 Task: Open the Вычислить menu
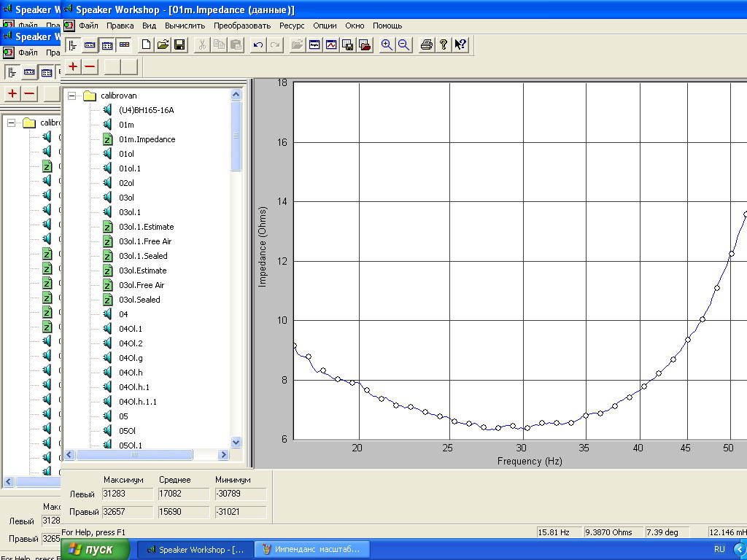pyautogui.click(x=185, y=26)
